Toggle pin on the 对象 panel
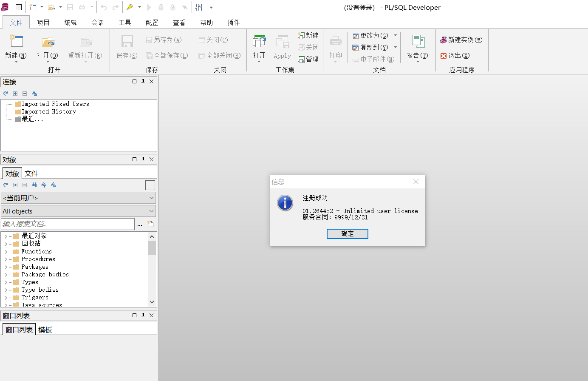Screen dimensions: 588x381 [143, 159]
